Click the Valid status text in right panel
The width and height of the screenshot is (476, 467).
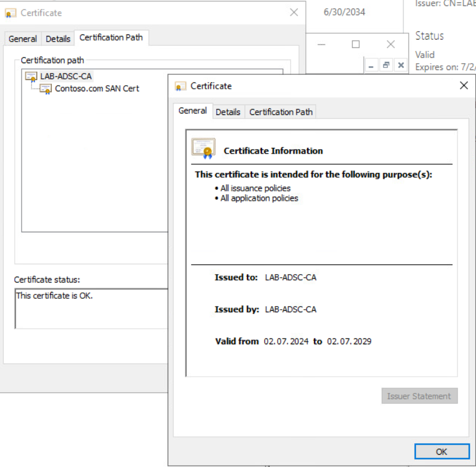425,55
